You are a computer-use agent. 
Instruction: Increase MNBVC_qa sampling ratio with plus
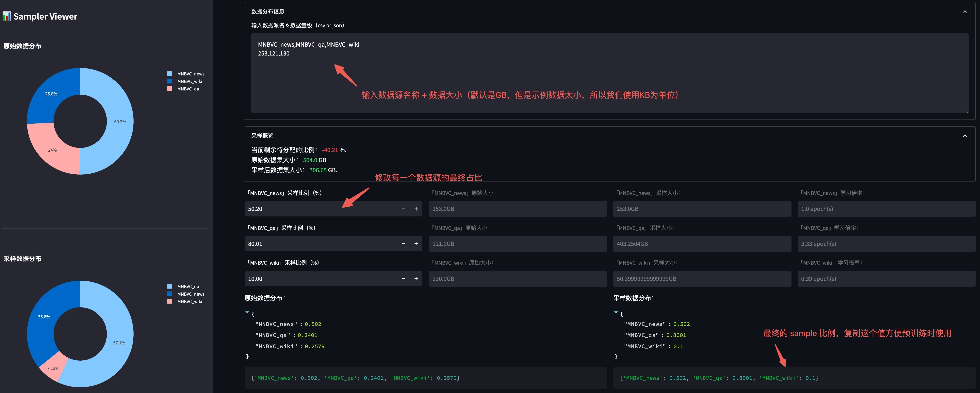[x=416, y=244]
